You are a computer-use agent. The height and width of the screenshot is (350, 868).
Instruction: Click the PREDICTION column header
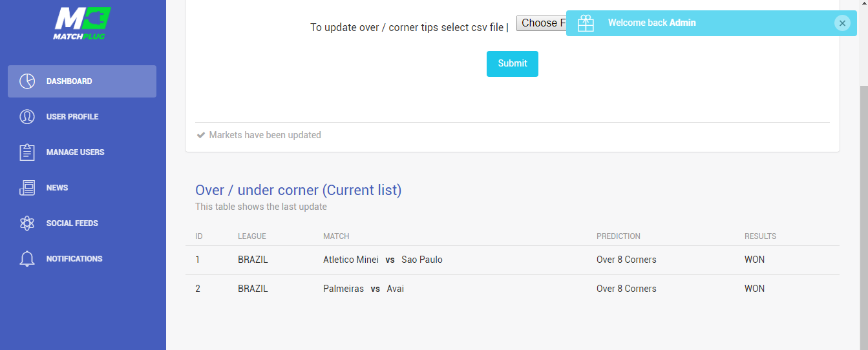[619, 236]
